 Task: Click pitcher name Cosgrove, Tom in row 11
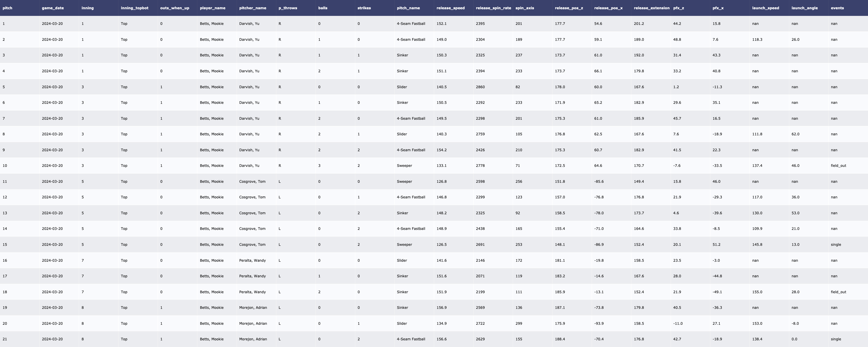coord(252,182)
